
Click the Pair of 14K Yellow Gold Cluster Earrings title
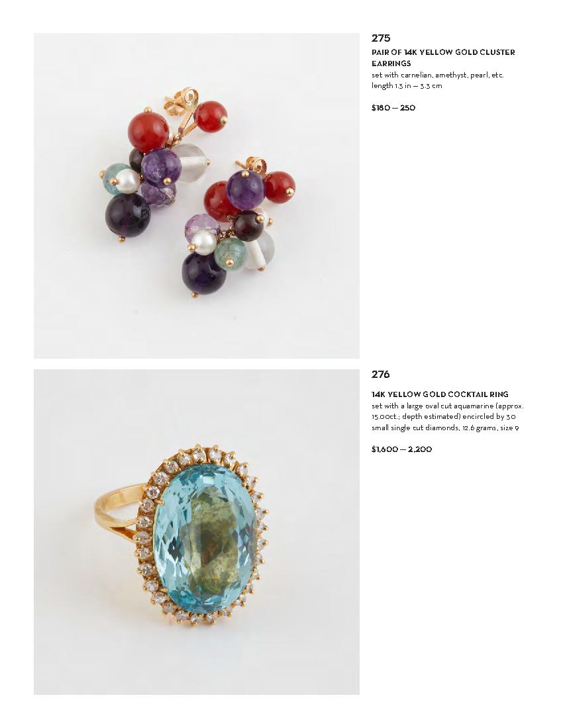(443, 58)
